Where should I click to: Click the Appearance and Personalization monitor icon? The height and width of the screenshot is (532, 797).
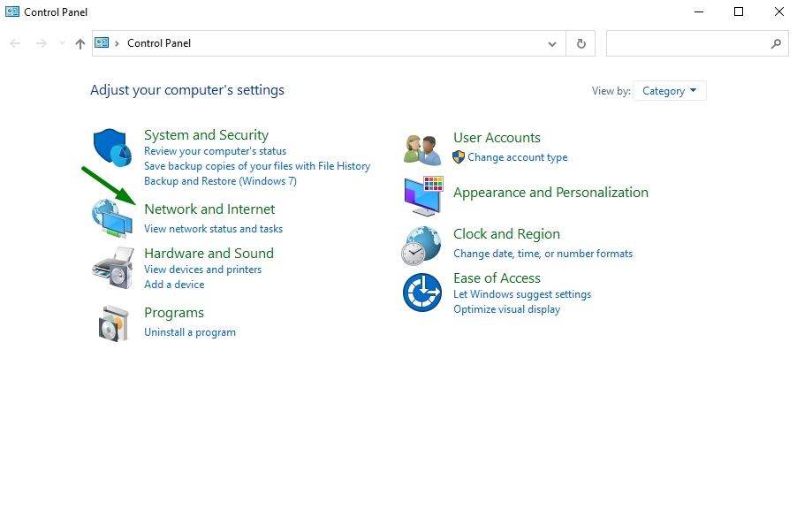pos(423,196)
